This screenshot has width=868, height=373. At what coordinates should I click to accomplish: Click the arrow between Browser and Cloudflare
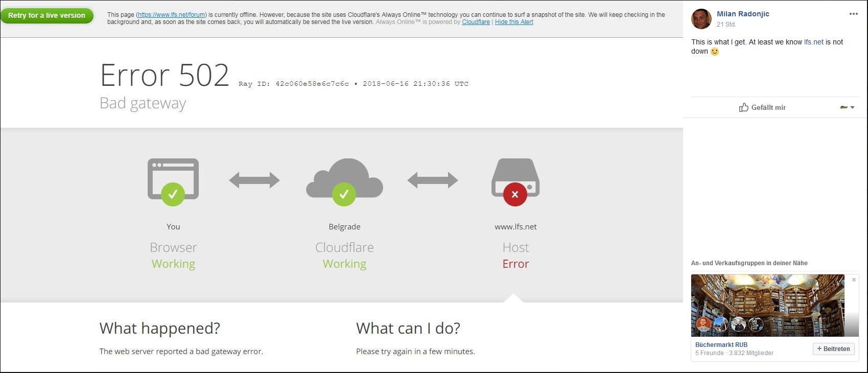coord(254,180)
